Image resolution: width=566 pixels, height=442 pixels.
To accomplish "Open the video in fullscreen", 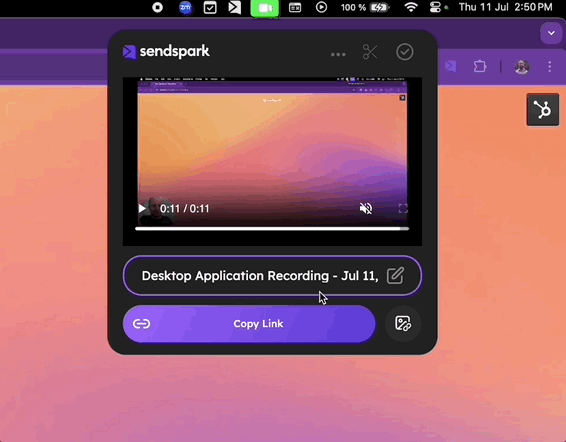I will pyautogui.click(x=403, y=208).
